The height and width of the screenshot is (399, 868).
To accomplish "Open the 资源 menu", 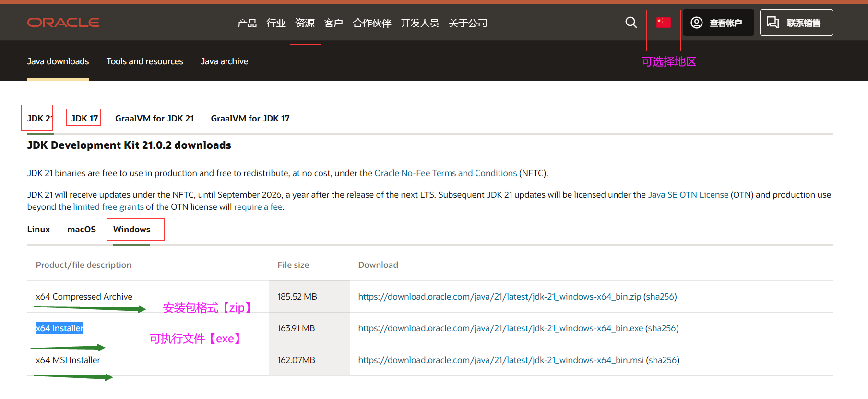I will click(x=305, y=23).
